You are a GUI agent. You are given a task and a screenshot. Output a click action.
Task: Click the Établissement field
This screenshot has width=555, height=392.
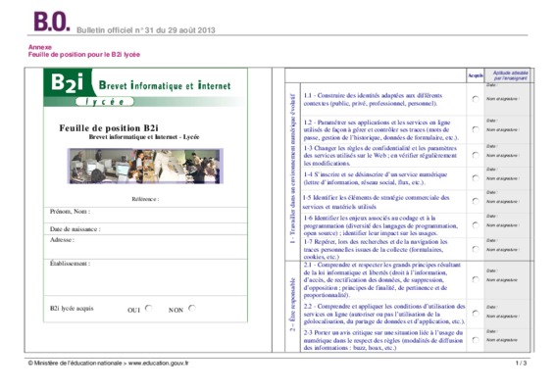click(145, 277)
